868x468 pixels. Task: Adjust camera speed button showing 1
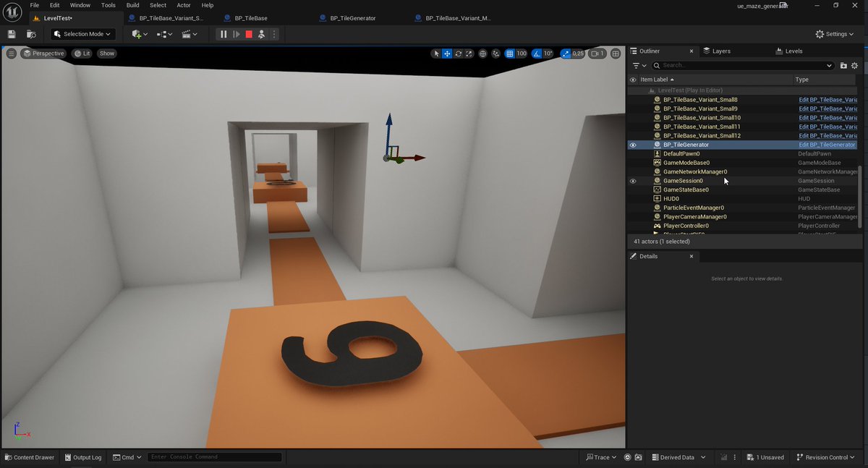(597, 54)
